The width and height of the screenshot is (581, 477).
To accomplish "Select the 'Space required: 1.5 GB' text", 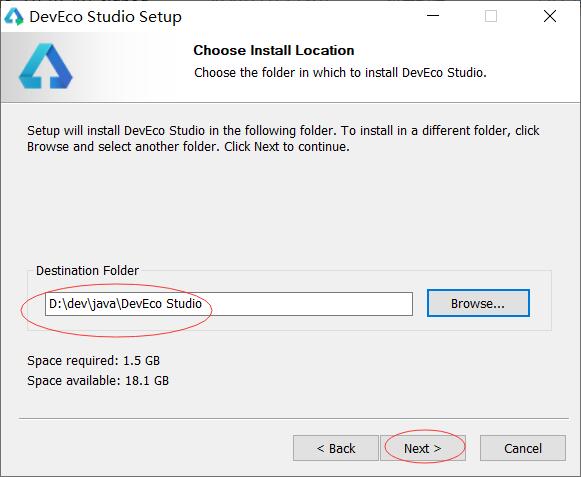I will 93,360.
